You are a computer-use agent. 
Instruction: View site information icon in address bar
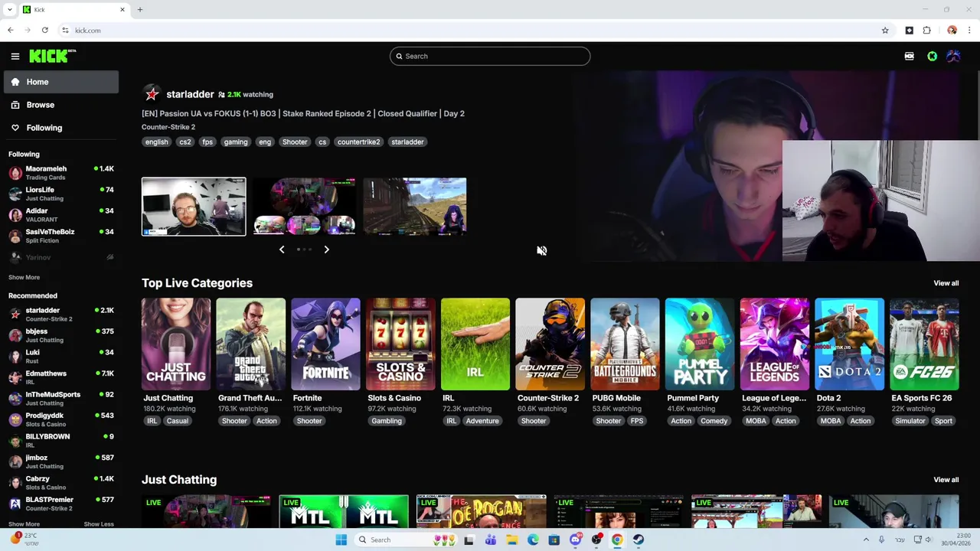65,31
